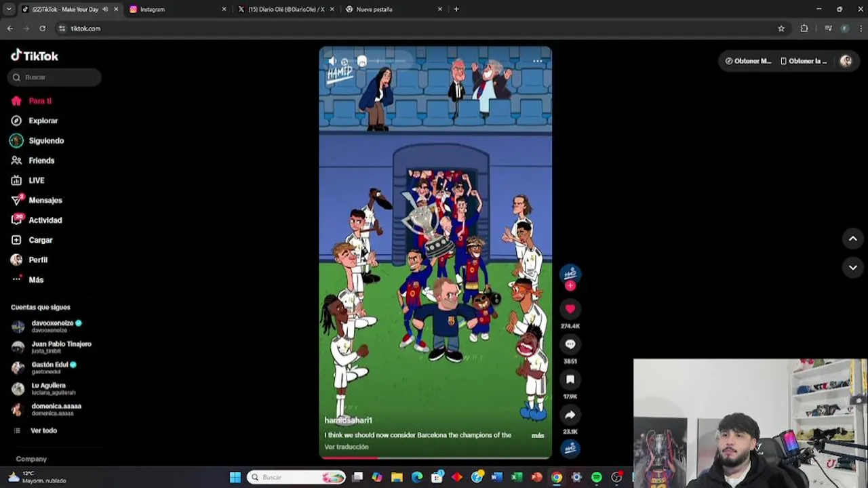Open Spotify from the taskbar
The width and height of the screenshot is (868, 488).
pos(596,477)
